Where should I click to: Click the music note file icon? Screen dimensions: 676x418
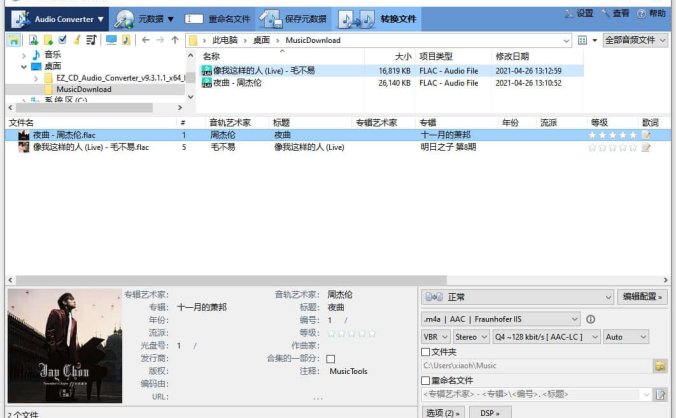tap(126, 40)
